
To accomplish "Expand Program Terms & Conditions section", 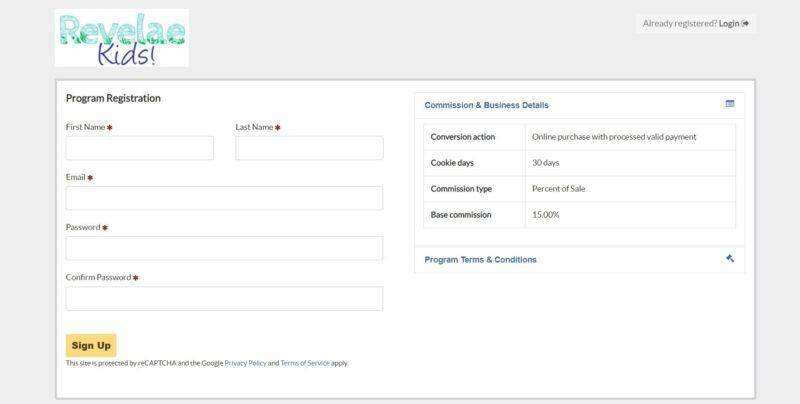I will point(481,260).
